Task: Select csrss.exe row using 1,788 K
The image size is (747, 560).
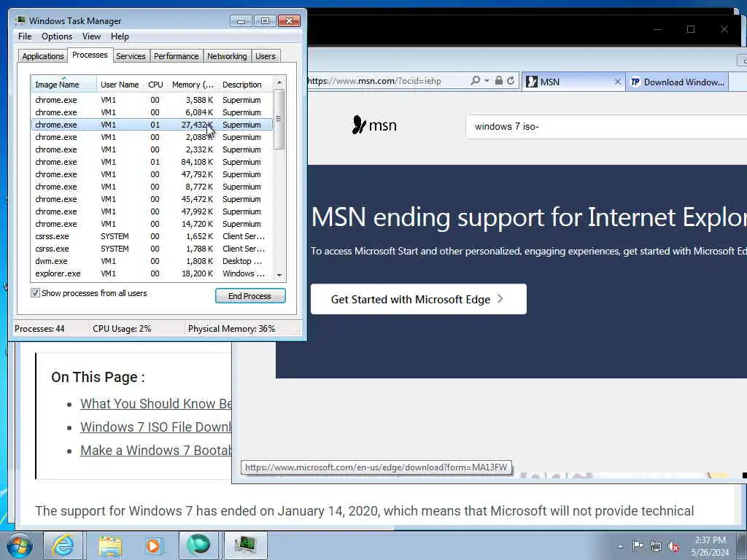Action: pyautogui.click(x=152, y=249)
